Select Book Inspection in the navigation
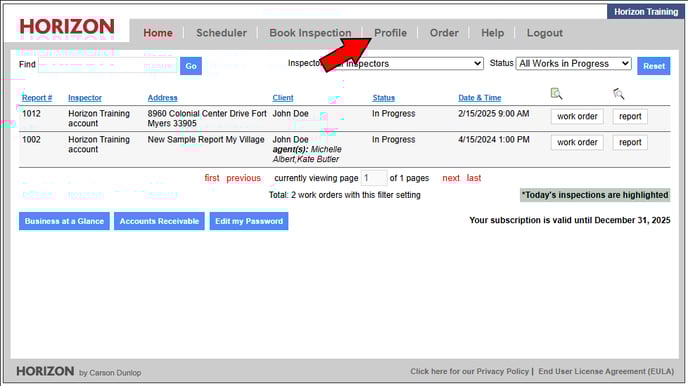688x386 pixels. click(310, 33)
